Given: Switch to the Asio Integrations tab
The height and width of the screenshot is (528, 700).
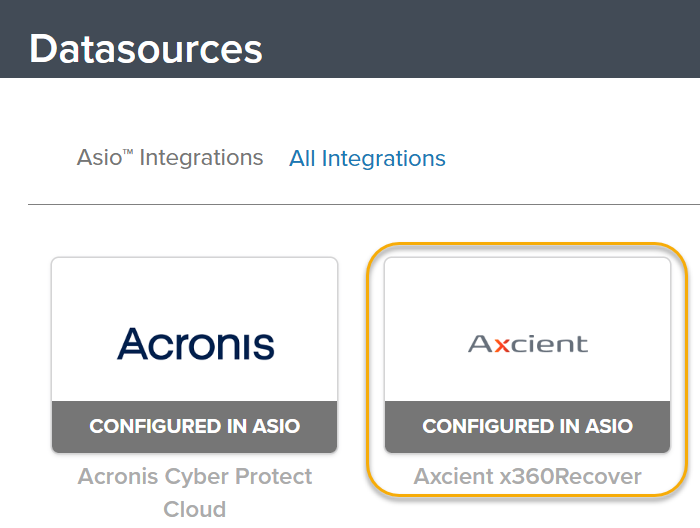Looking at the screenshot, I should (x=170, y=158).
